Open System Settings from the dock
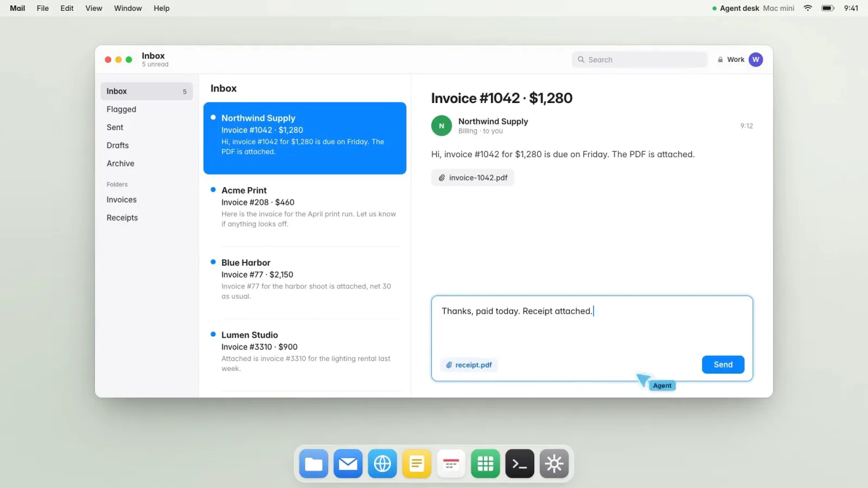This screenshot has height=488, width=868. pyautogui.click(x=554, y=464)
